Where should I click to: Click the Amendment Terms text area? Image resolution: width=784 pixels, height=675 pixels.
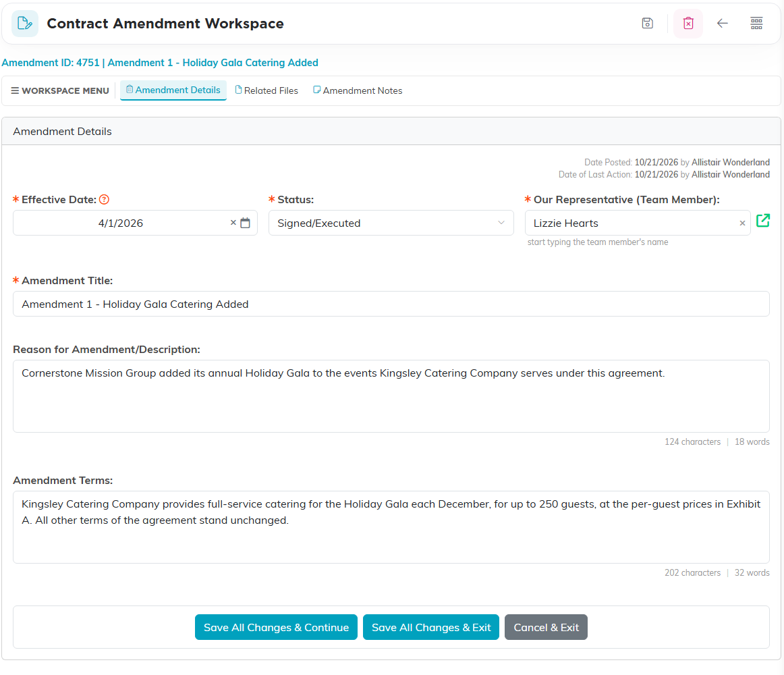click(391, 527)
